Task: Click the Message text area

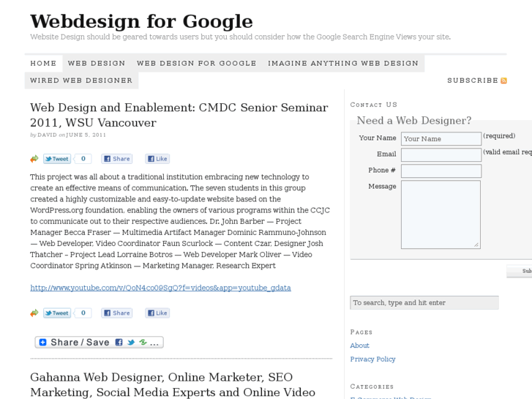Action: (441, 214)
